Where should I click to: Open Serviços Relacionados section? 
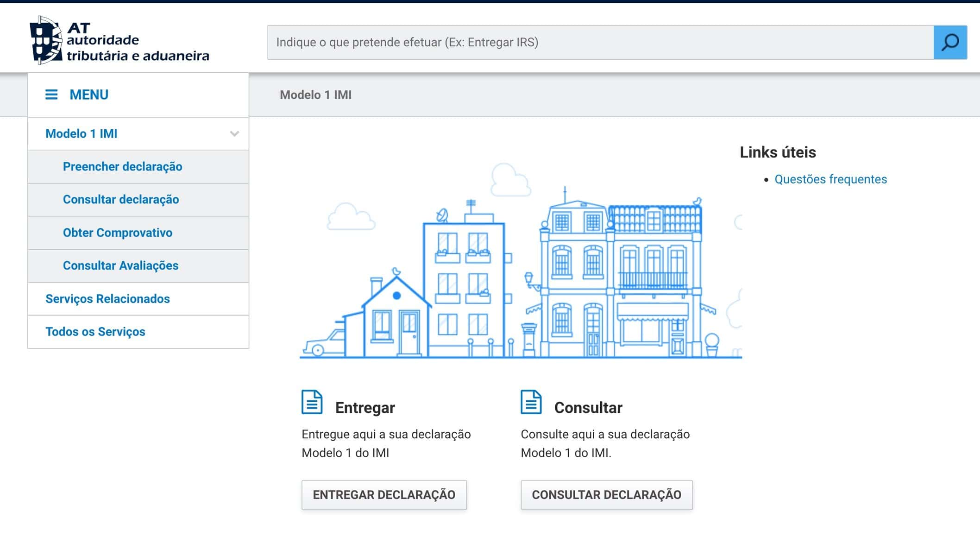point(107,299)
